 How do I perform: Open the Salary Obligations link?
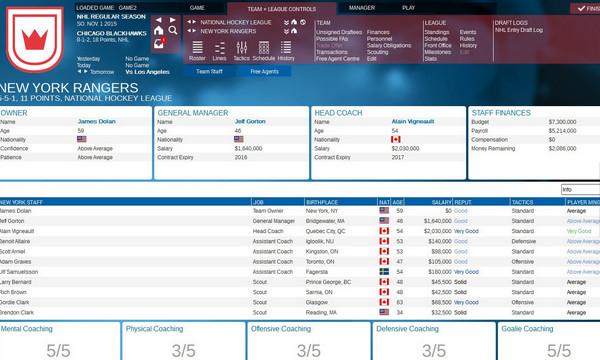389,46
